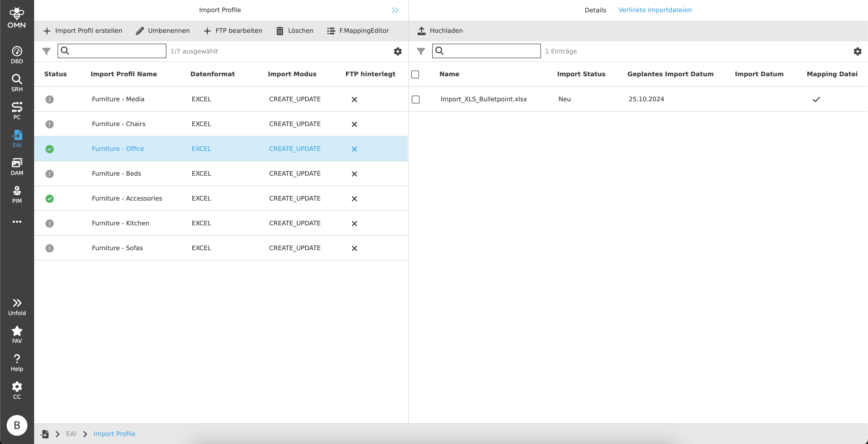Select the PIM module icon
868x444 pixels.
pyautogui.click(x=17, y=194)
